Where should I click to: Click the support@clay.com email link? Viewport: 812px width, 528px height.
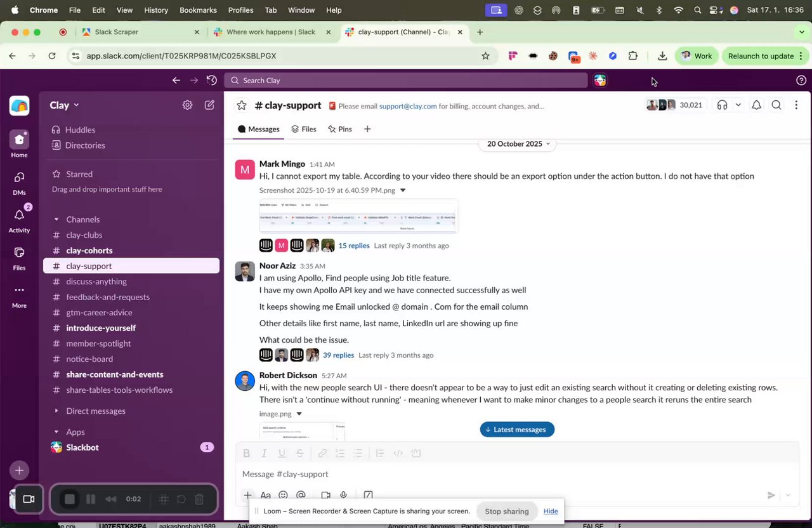[408, 106]
